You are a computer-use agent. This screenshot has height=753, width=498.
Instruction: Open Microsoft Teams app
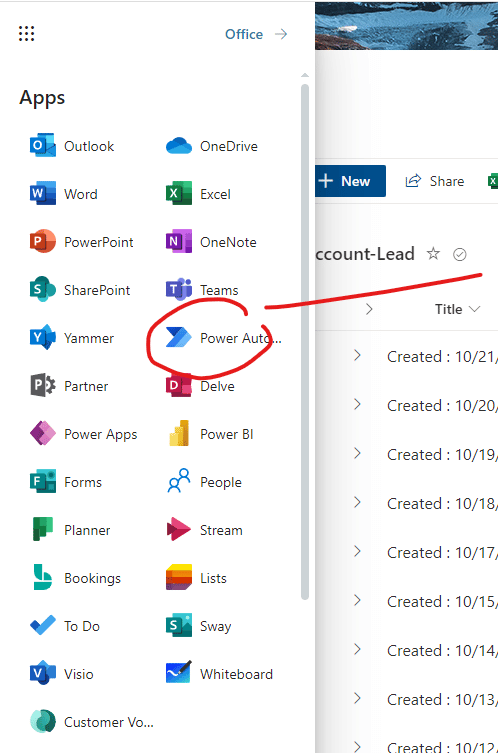click(202, 290)
